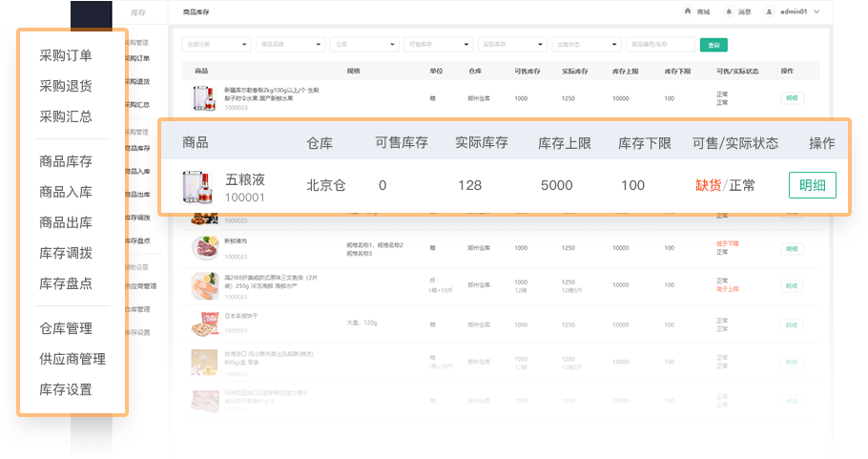Viewport: 868px width, 459px height.
Task: Open 消息 notifications bell icon
Action: [x=730, y=12]
